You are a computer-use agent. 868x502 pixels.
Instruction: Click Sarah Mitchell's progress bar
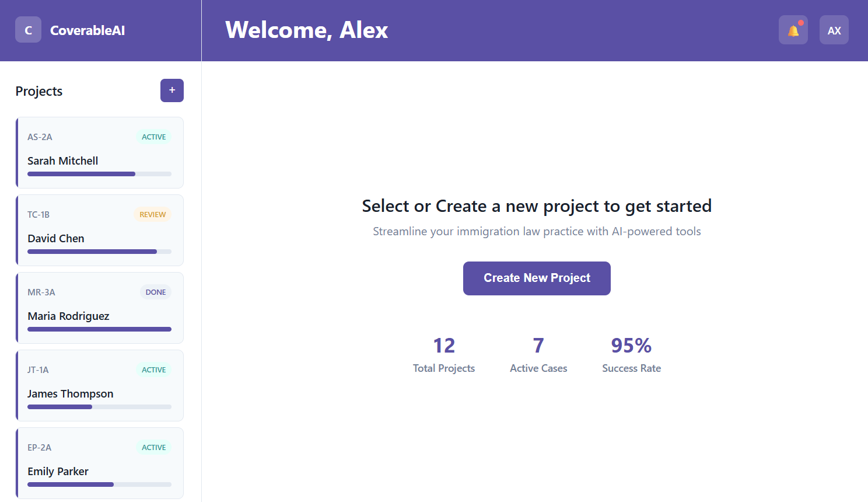pos(100,174)
